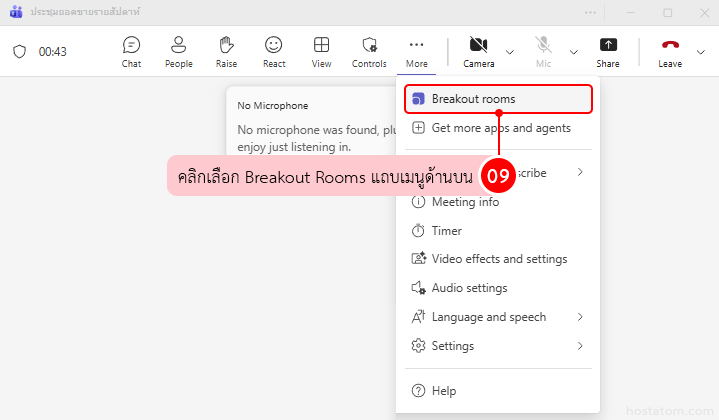This screenshot has width=719, height=420.
Task: Open Audio settings
Action: tap(498, 288)
